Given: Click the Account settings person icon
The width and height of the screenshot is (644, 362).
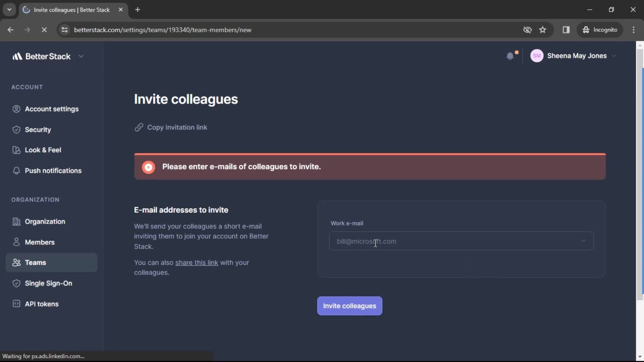Looking at the screenshot, I should [16, 109].
